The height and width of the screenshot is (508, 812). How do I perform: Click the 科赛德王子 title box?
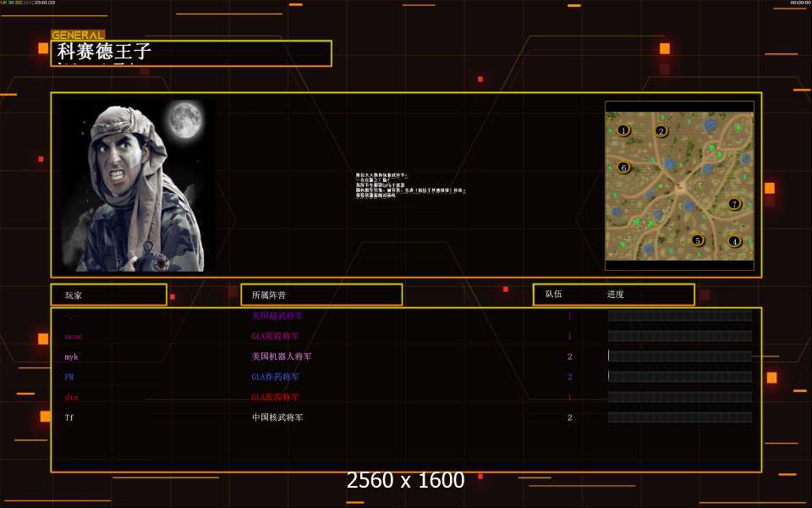pos(191,53)
